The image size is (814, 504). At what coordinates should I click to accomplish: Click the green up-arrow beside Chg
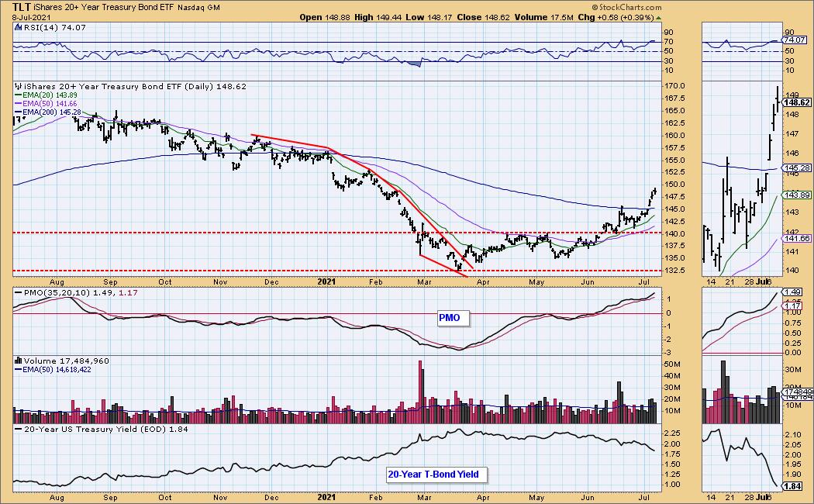(659, 18)
